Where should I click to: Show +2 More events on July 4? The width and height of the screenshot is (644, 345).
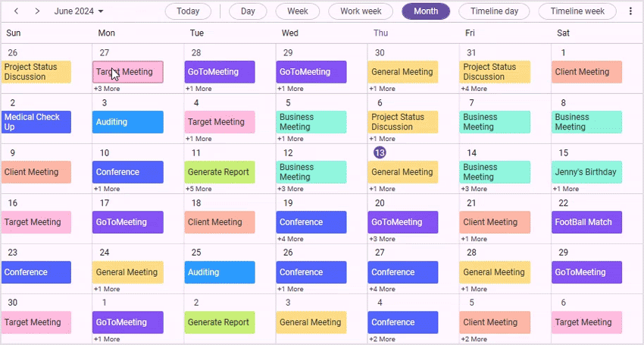point(382,339)
